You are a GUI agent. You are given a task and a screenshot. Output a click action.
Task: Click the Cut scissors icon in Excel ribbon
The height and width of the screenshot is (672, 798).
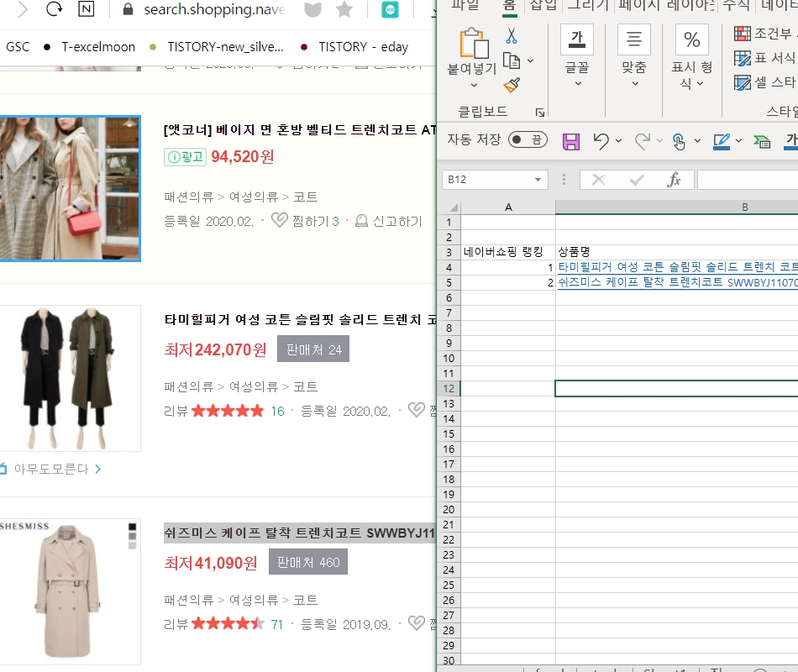tap(512, 35)
